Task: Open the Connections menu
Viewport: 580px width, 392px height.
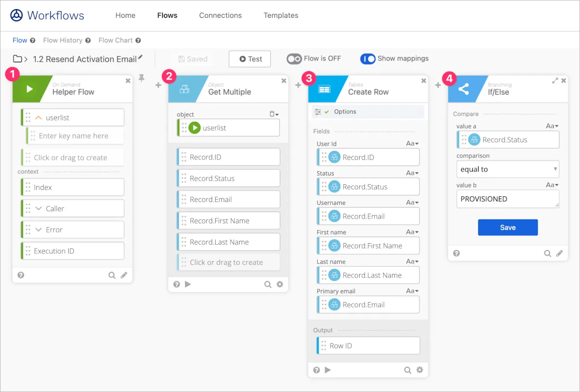Action: pyautogui.click(x=220, y=15)
